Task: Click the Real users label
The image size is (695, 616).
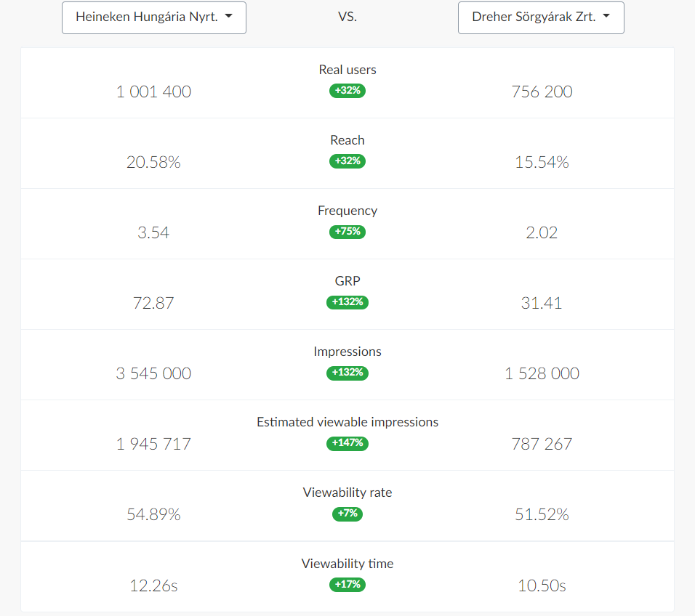Action: [x=347, y=70]
